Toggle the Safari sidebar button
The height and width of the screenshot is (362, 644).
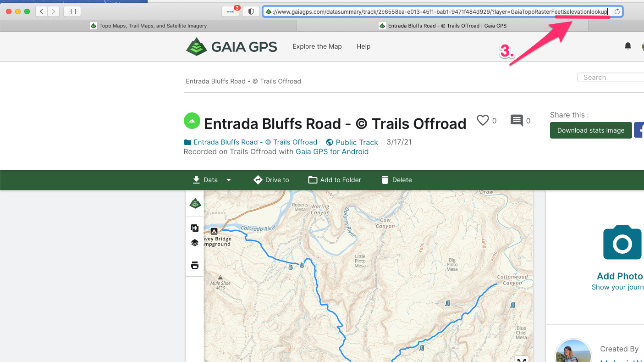click(72, 11)
